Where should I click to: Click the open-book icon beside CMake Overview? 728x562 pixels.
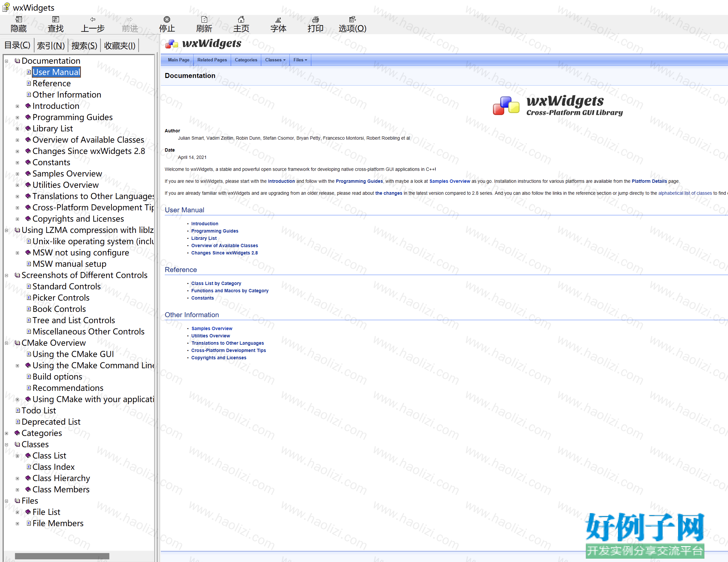click(x=18, y=343)
